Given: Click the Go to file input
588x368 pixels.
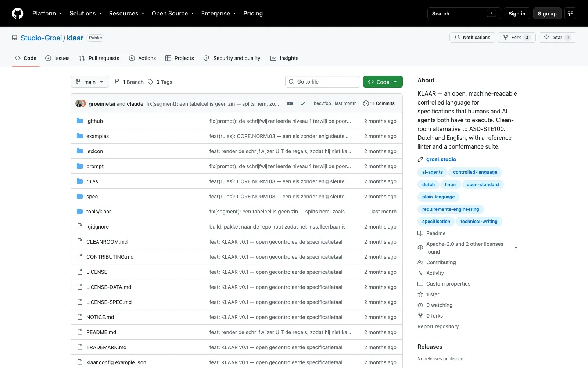Looking at the screenshot, I should [323, 82].
